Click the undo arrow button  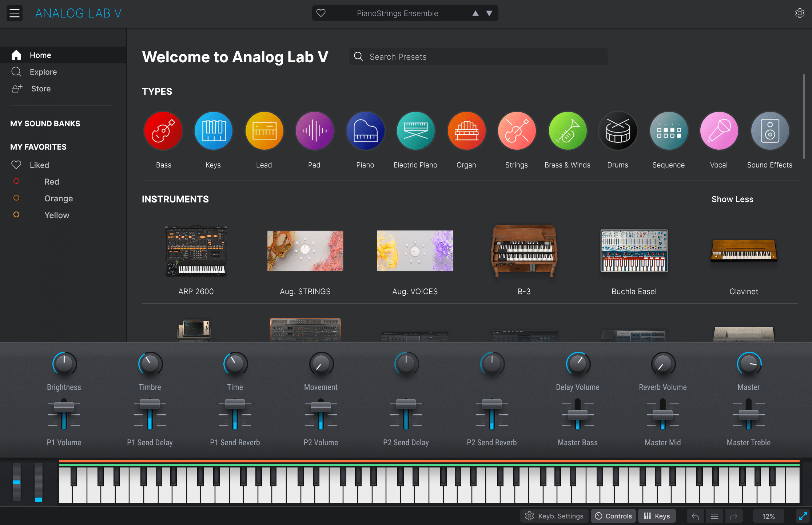point(695,516)
